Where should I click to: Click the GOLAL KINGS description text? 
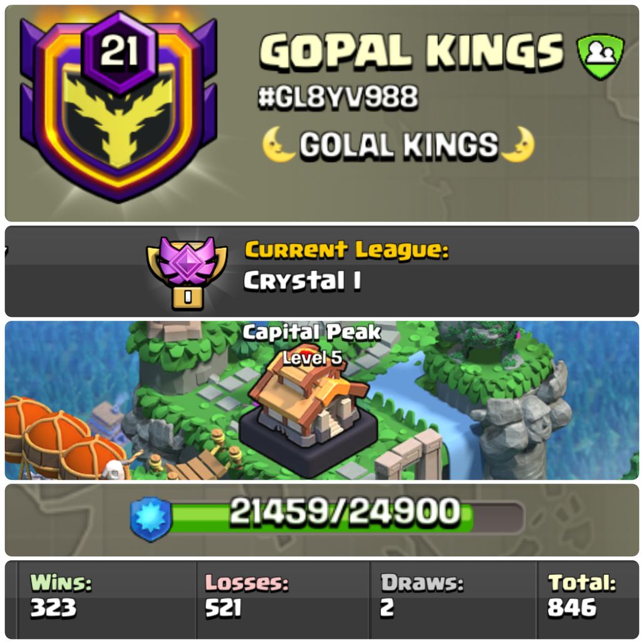pyautogui.click(x=399, y=145)
